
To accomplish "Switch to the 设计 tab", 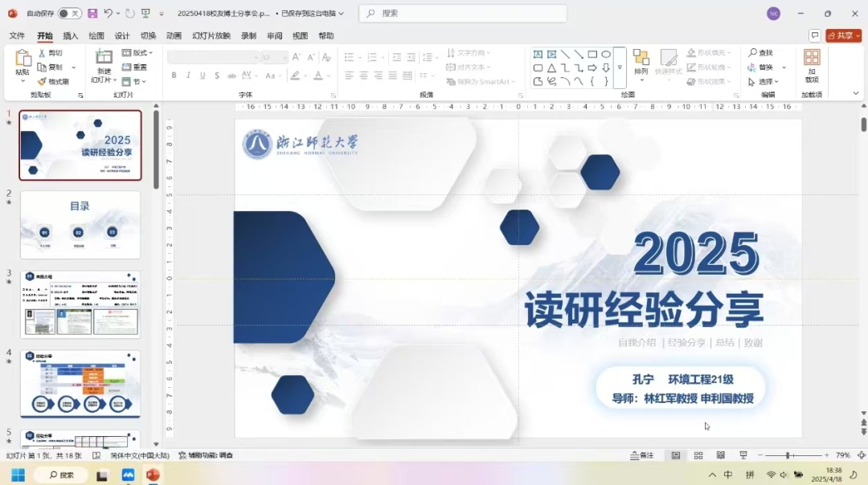I will pyautogui.click(x=122, y=36).
